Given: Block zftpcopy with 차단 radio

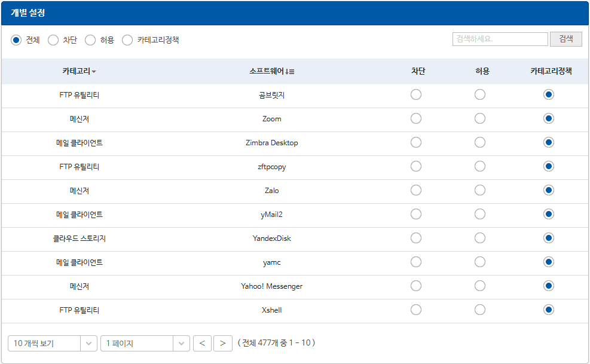Looking at the screenshot, I should coord(416,166).
